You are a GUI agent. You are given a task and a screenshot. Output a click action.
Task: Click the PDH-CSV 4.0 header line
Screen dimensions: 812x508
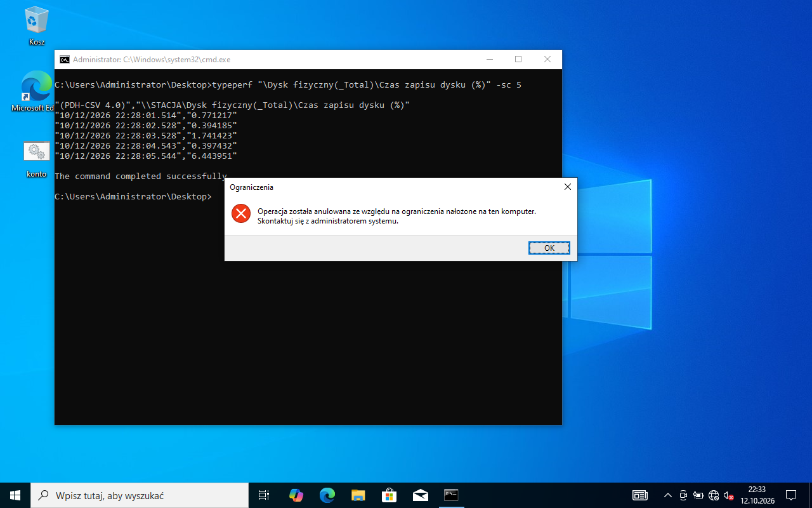click(232, 105)
